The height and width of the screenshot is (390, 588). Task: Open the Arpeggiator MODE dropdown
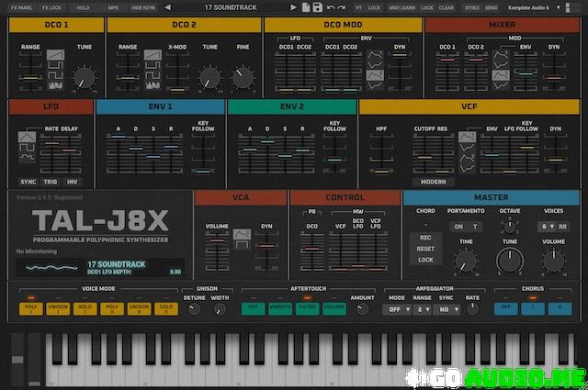(x=397, y=309)
